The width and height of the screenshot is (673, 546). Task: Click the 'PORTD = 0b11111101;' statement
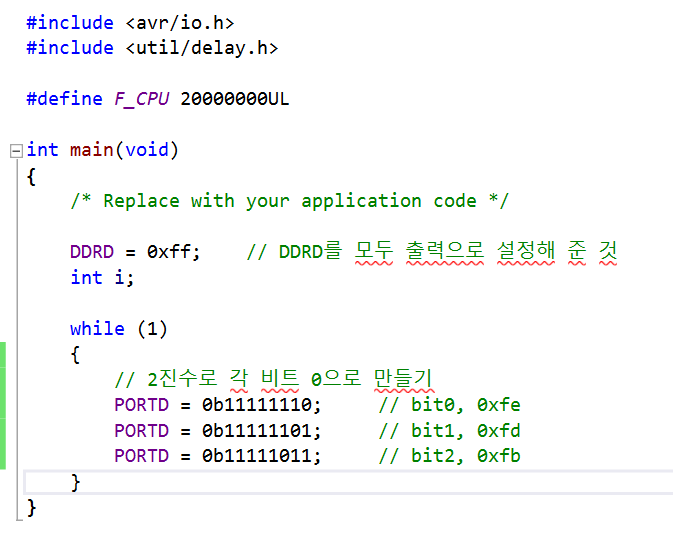(x=218, y=431)
